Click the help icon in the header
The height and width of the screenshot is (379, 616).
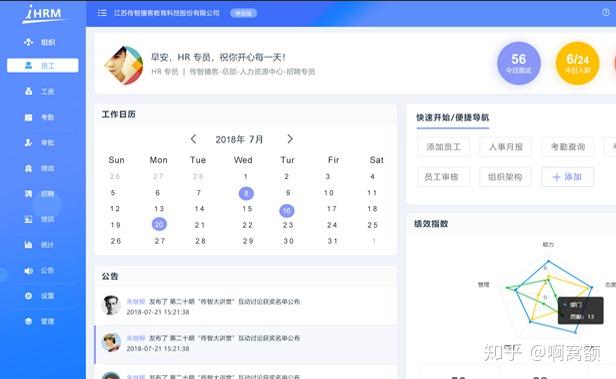pos(606,13)
